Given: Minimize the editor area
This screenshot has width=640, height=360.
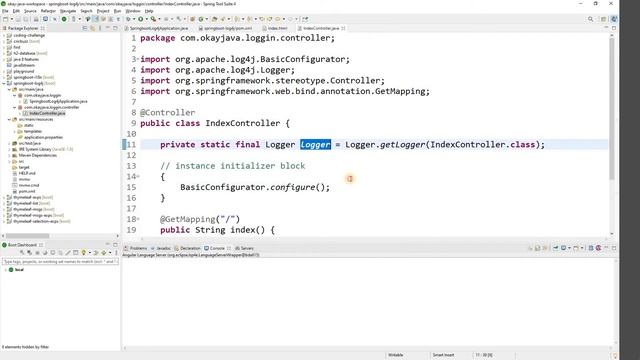Looking at the screenshot, I should pos(606,28).
